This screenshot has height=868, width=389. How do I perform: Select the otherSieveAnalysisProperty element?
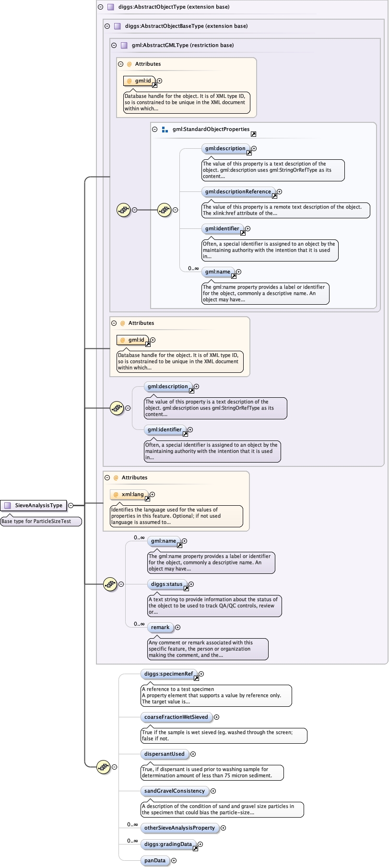[x=179, y=828]
